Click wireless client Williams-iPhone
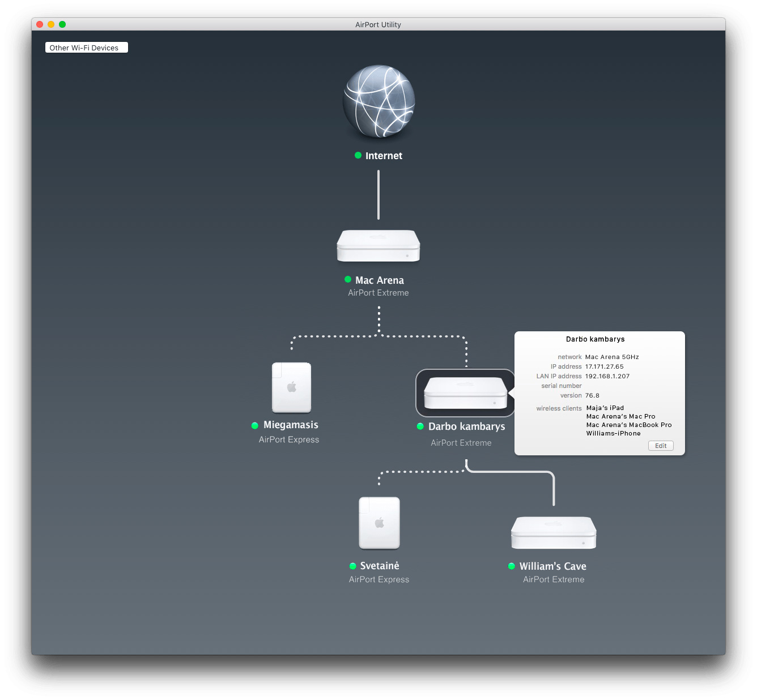The image size is (757, 700). click(614, 433)
